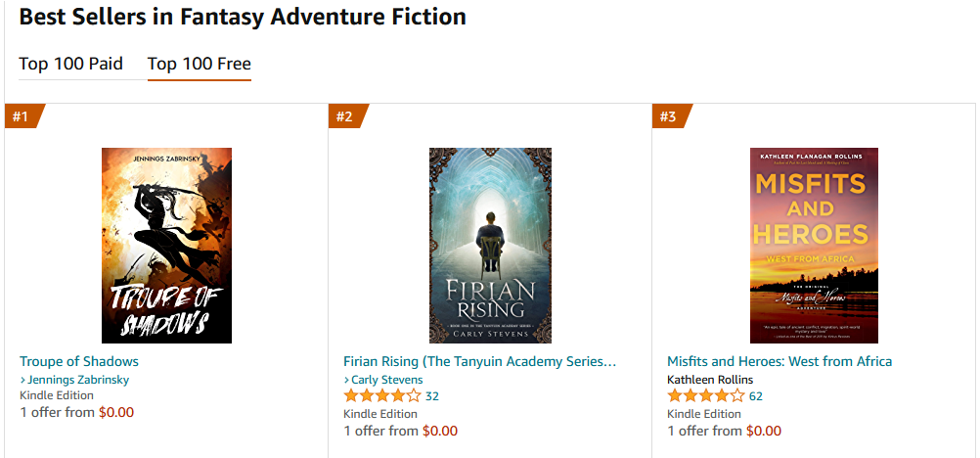Screen dimensions: 980x458
Task: Open the Troupe of Shadows title link
Action: [79, 361]
